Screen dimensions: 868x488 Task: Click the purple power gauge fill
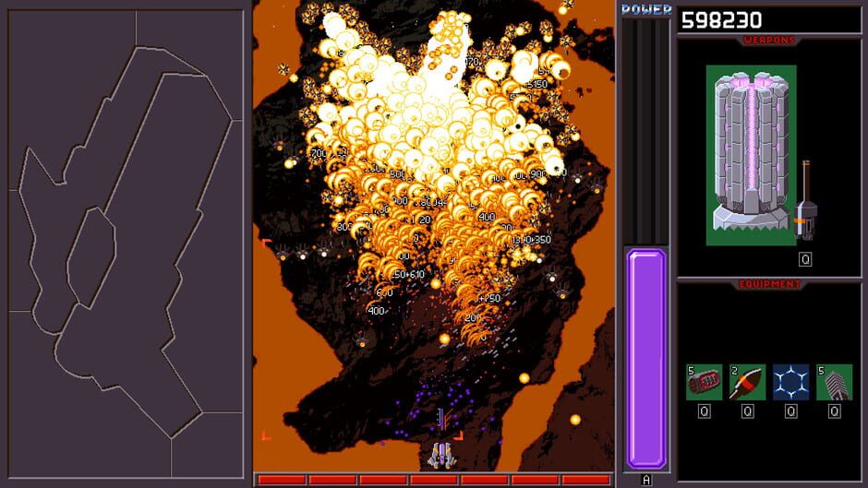646,359
